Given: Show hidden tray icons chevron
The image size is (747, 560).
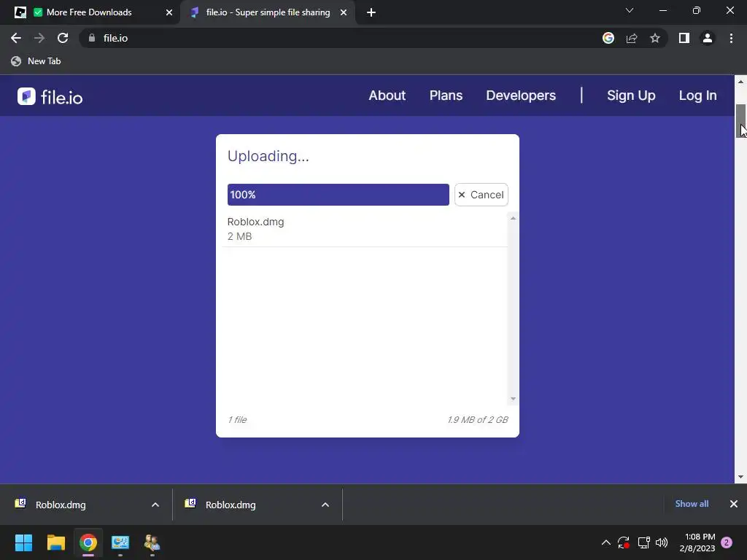Looking at the screenshot, I should point(606,542).
